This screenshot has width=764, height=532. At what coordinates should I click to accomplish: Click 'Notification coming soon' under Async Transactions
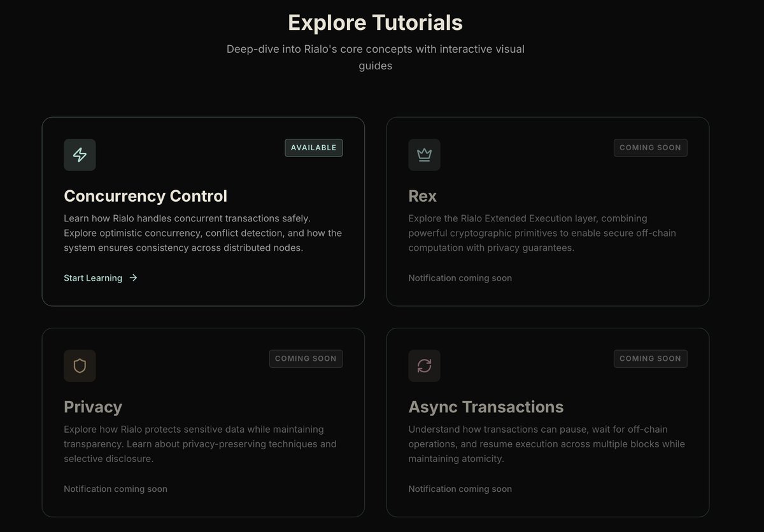[460, 489]
